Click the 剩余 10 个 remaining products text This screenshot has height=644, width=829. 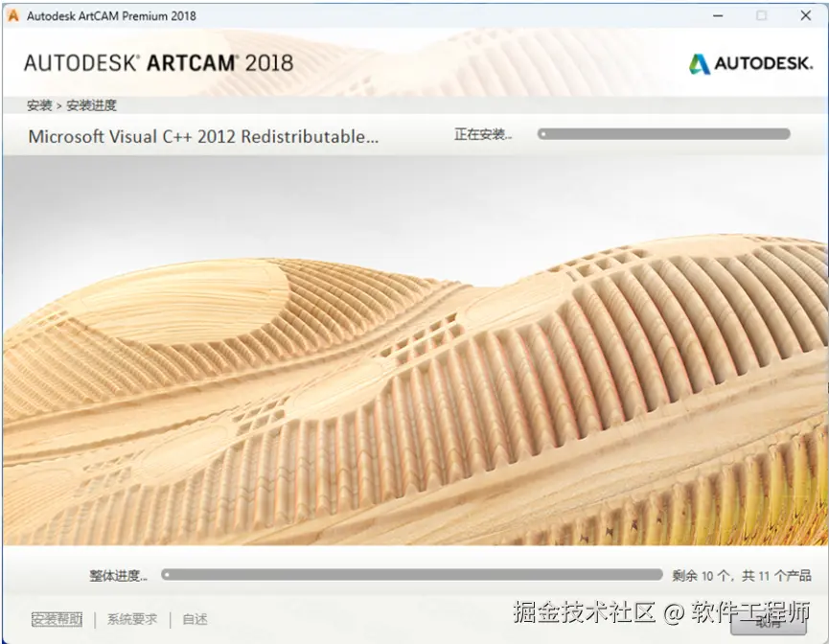(742, 575)
